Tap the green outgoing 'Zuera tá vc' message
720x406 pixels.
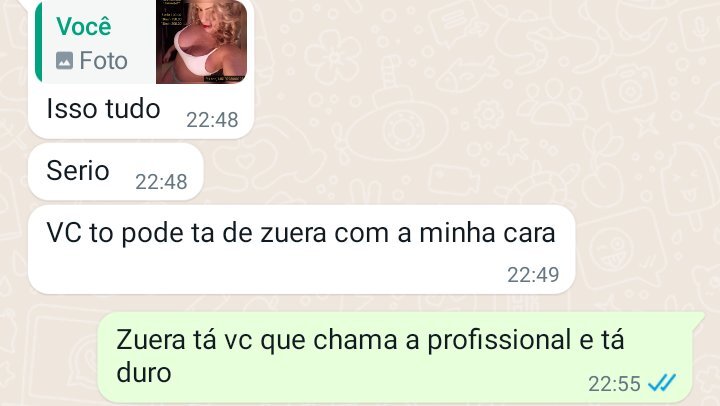pos(398,357)
